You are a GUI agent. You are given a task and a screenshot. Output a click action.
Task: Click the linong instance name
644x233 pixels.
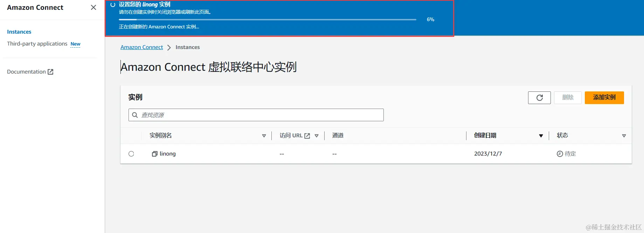168,154
